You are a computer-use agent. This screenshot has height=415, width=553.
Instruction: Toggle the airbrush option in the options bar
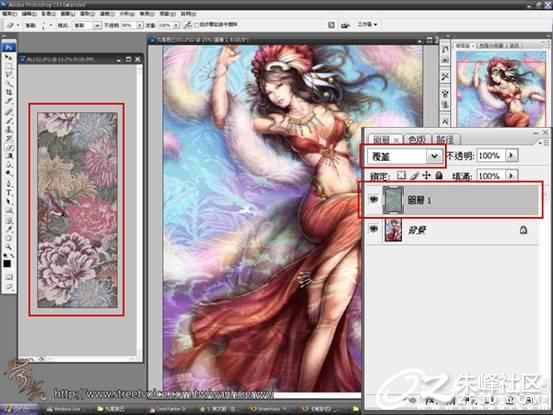(x=188, y=25)
